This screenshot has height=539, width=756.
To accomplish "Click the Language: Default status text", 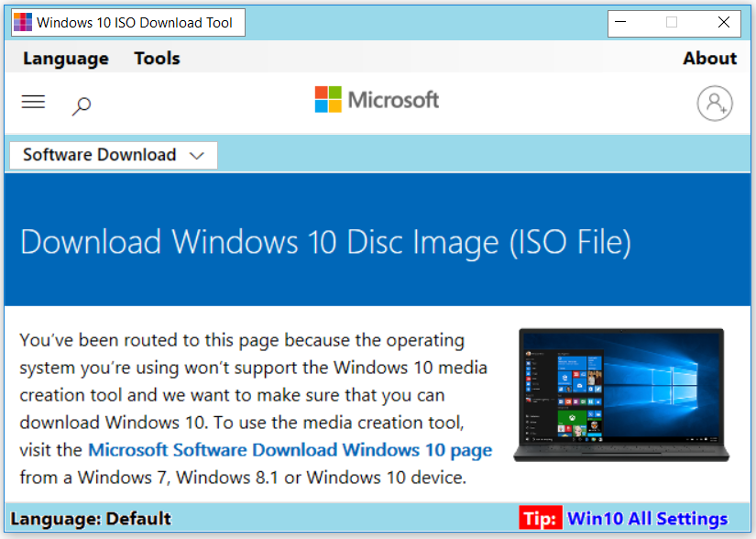I will point(91,519).
